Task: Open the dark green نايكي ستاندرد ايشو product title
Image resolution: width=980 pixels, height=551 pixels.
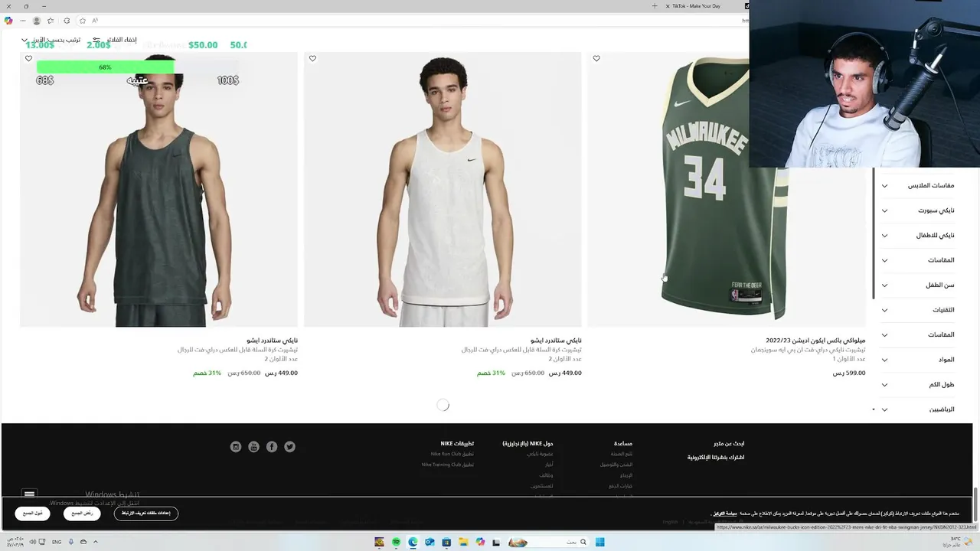Action: 272,341
